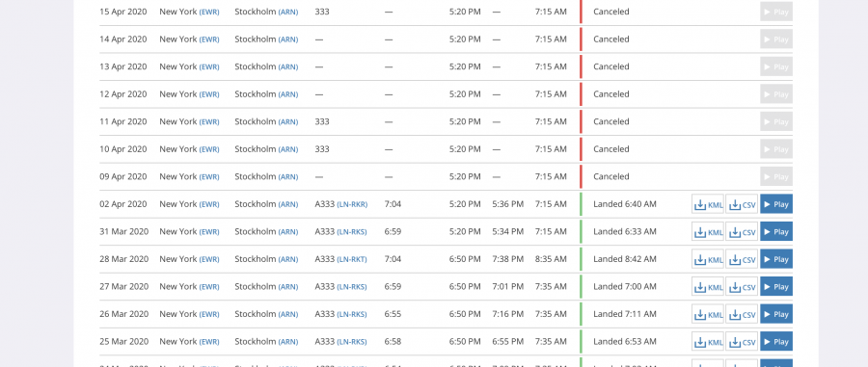868x367 pixels.
Task: Play the 28 Mar 2020 flight track
Action: click(x=776, y=259)
